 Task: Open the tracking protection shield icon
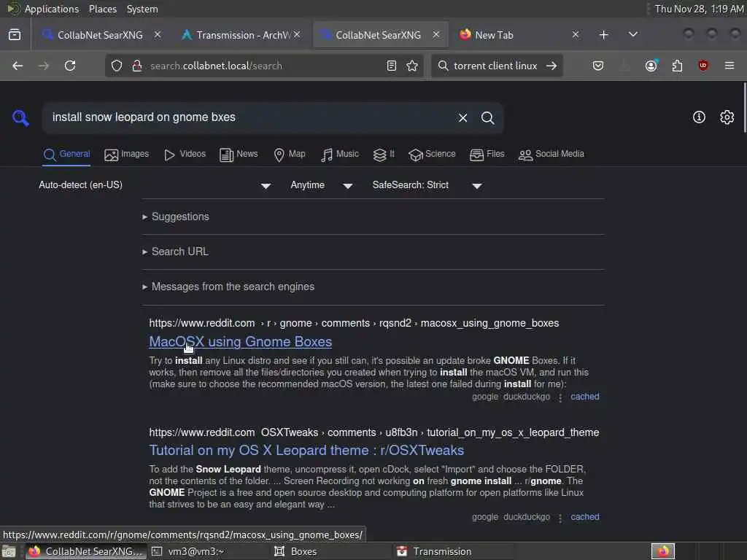pos(117,66)
